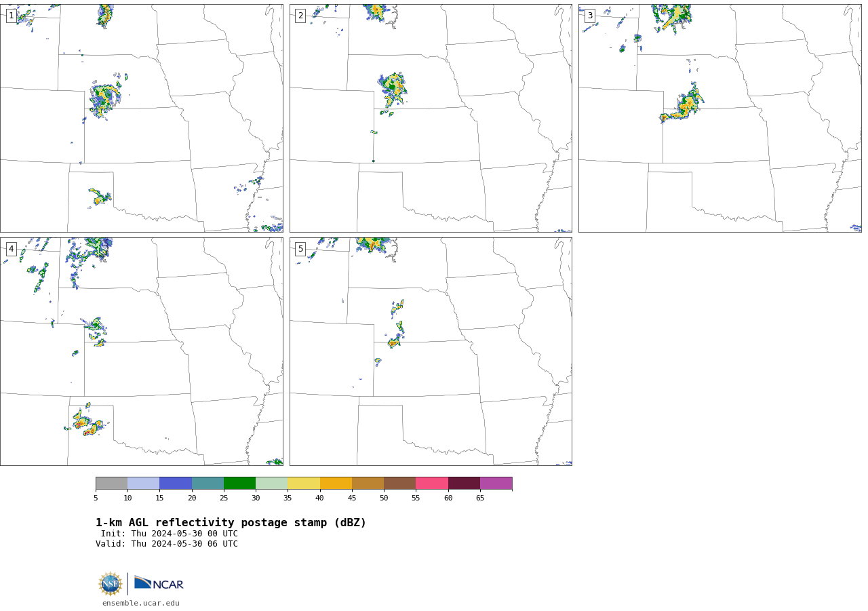This screenshot has height=611, width=868.
Task: Open ensemble member 2 reflectivity map
Action: click(431, 119)
